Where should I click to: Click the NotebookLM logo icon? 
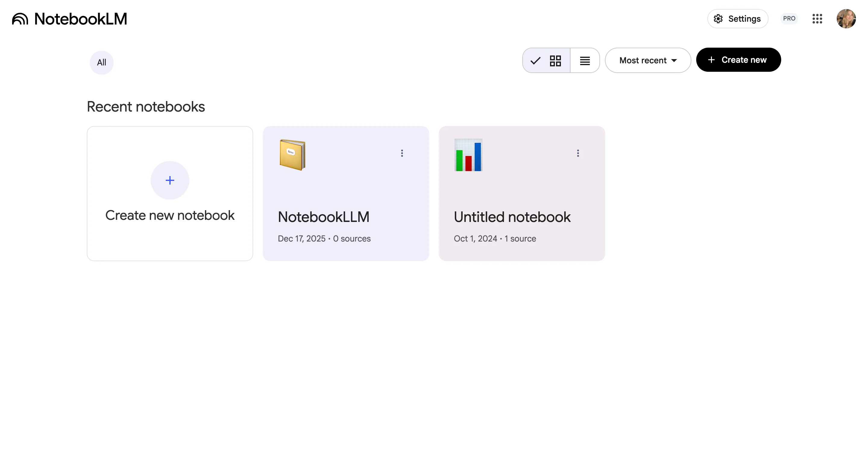21,19
